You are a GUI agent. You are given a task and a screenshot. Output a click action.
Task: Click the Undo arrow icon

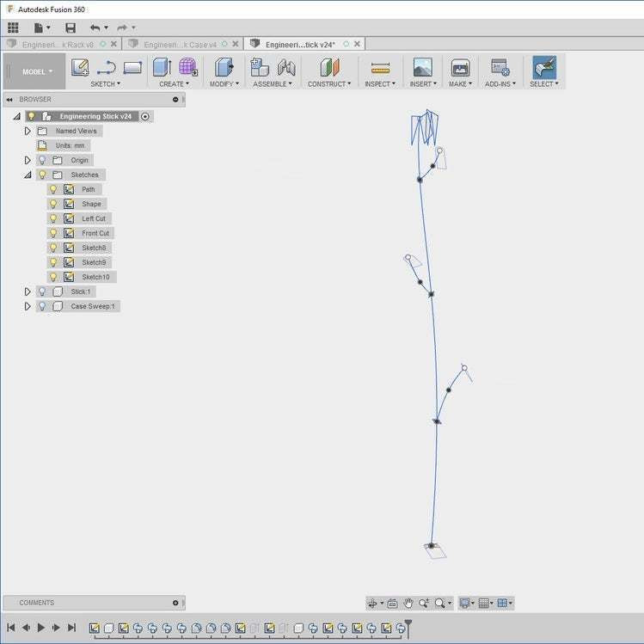point(95,28)
